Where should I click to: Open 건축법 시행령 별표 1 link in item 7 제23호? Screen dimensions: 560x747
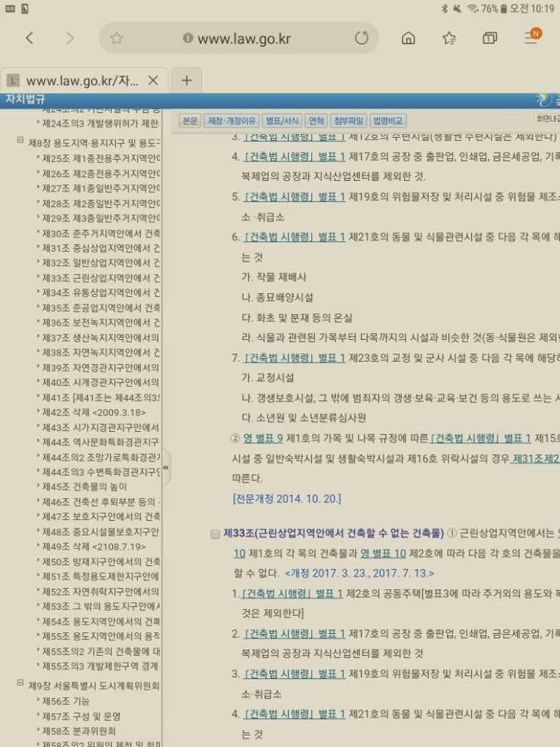coord(294,357)
